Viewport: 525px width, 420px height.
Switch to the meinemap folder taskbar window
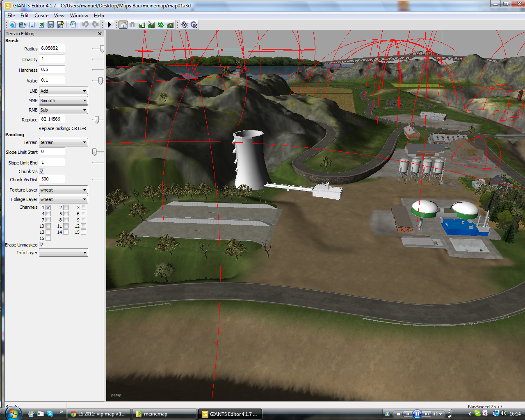[x=164, y=414]
